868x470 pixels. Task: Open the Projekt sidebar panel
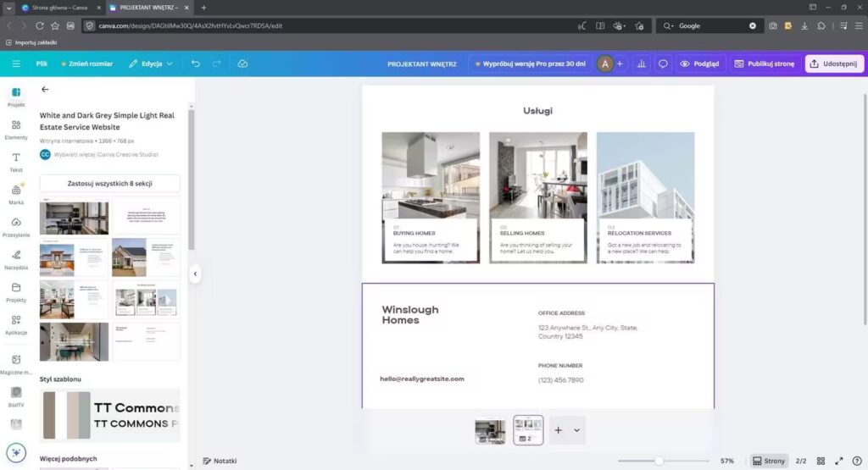click(16, 97)
